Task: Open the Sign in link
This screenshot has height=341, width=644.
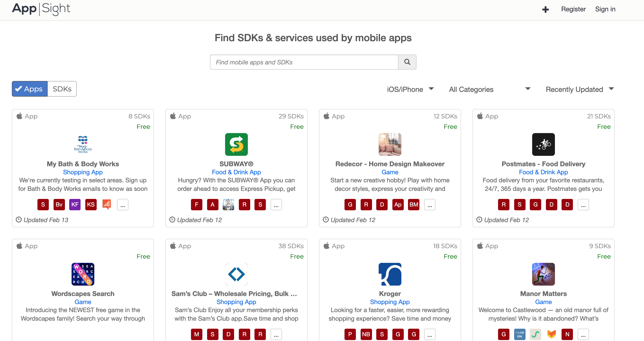Action: point(605,9)
